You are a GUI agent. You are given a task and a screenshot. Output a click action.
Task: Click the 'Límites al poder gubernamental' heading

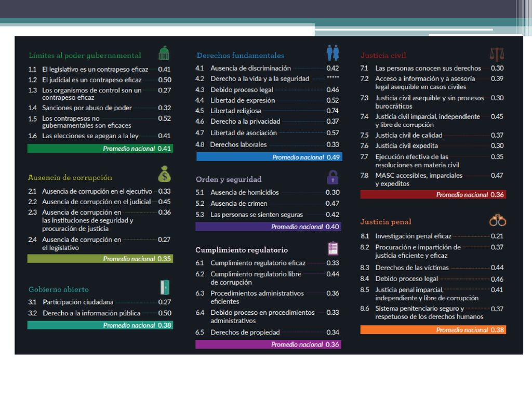coord(85,55)
